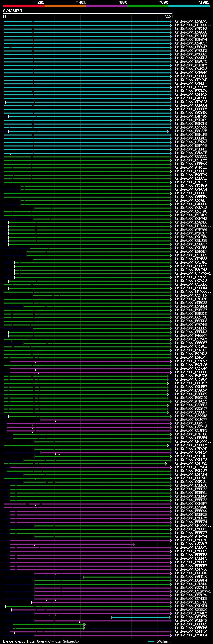Select the UniRef100_B5BPZ8 label
The height and width of the screenshot is (644, 213).
coord(191,485)
